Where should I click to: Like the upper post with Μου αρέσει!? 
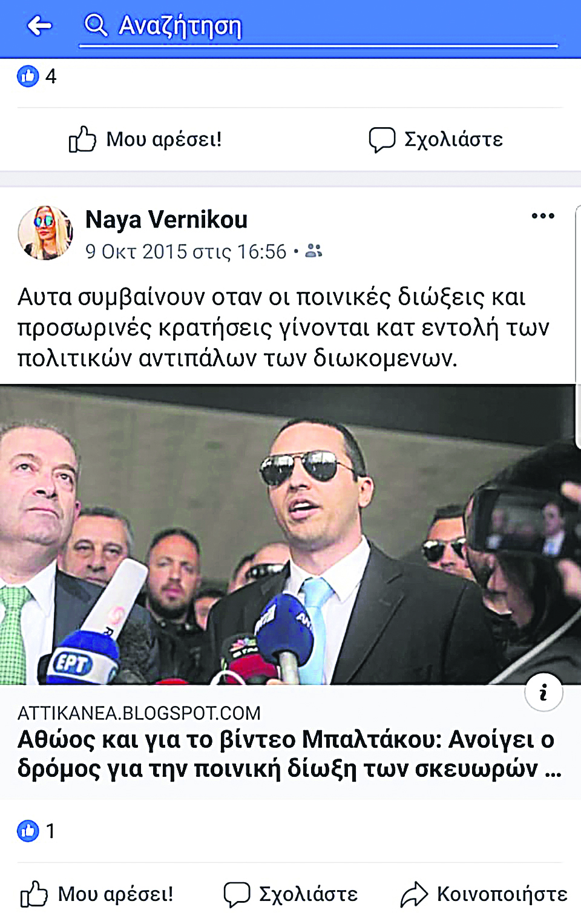click(x=145, y=139)
